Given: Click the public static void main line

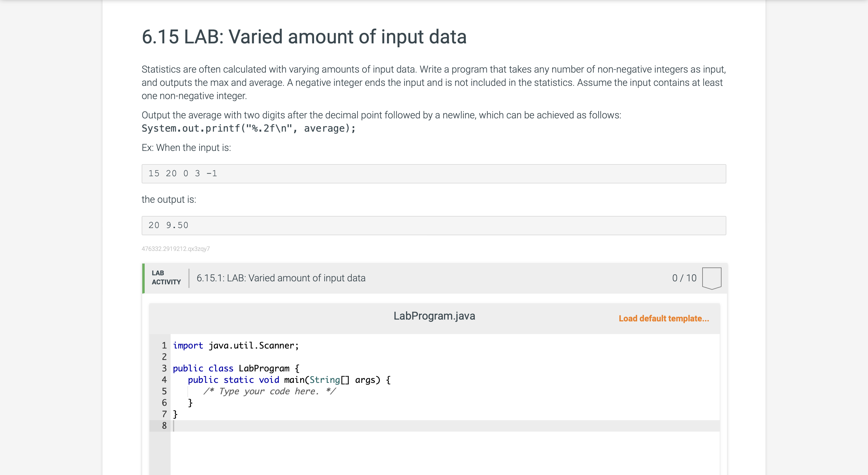Looking at the screenshot, I should pos(289,380).
